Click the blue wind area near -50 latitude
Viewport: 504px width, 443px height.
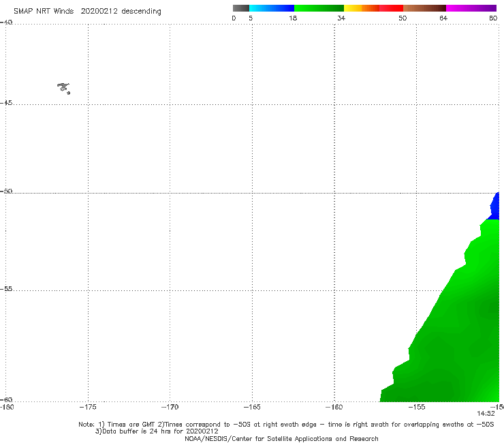(494, 207)
